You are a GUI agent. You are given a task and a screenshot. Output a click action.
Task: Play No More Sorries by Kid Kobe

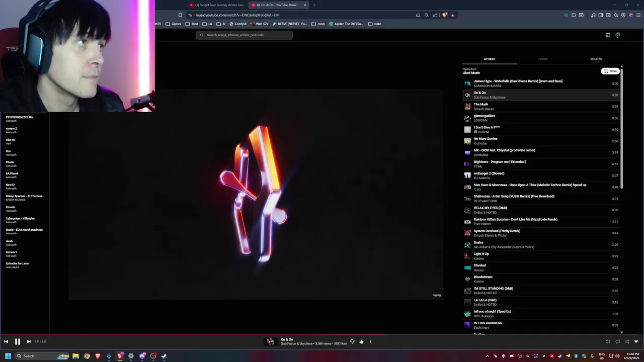[541, 141]
